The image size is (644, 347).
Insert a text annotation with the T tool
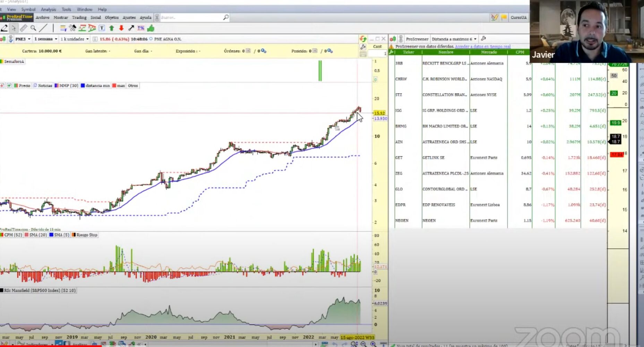click(102, 28)
